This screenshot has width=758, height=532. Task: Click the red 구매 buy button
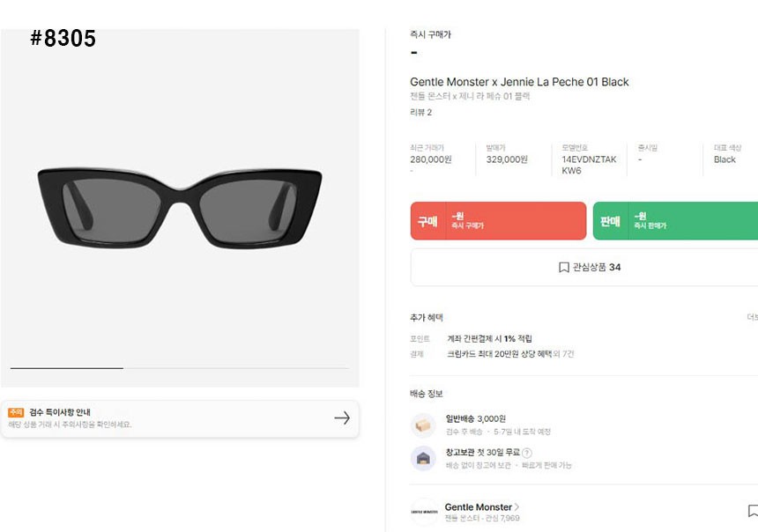[498, 221]
